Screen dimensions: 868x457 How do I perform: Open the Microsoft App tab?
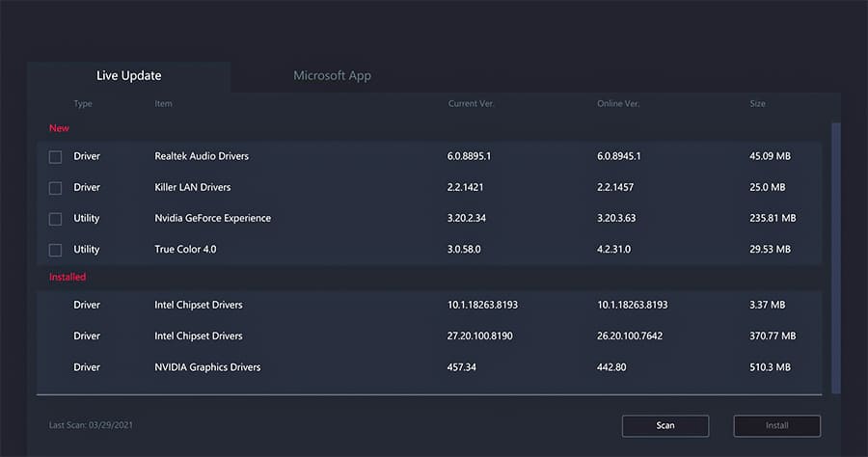tap(332, 76)
